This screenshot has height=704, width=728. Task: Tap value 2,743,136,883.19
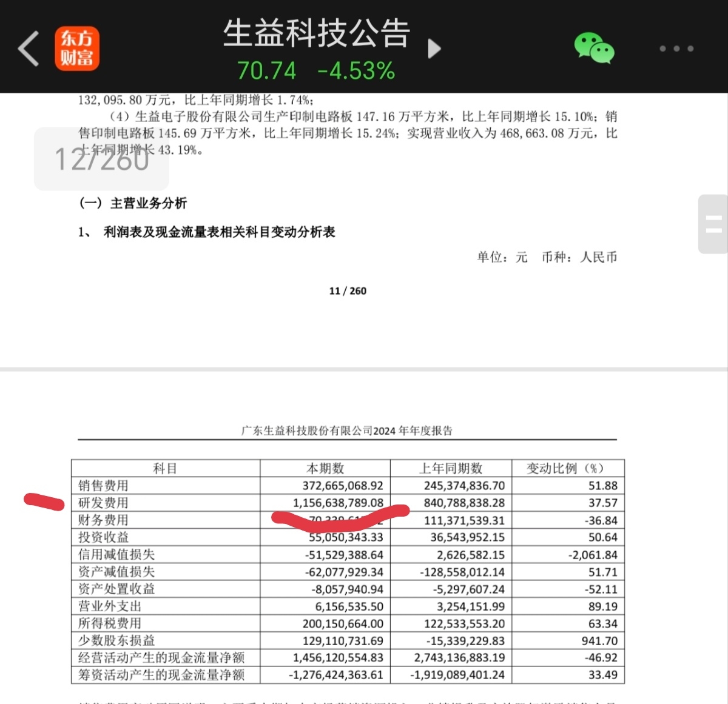pyautogui.click(x=459, y=657)
